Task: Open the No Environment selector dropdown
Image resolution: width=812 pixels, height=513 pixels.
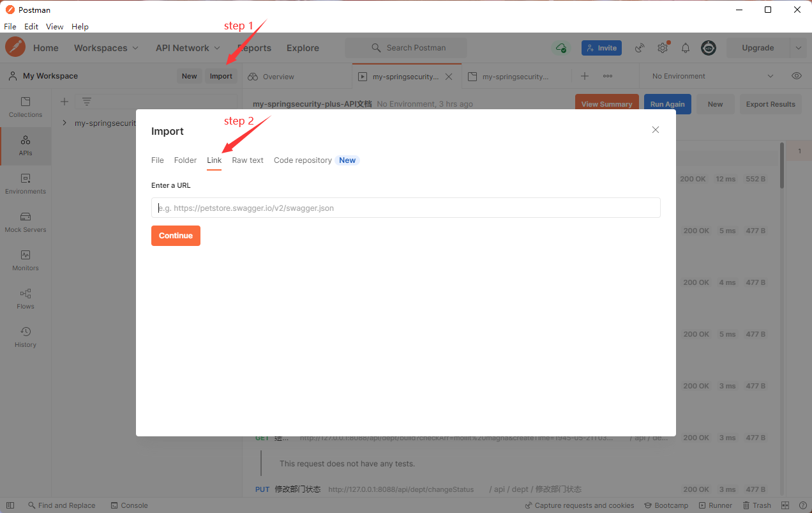Action: pos(712,76)
